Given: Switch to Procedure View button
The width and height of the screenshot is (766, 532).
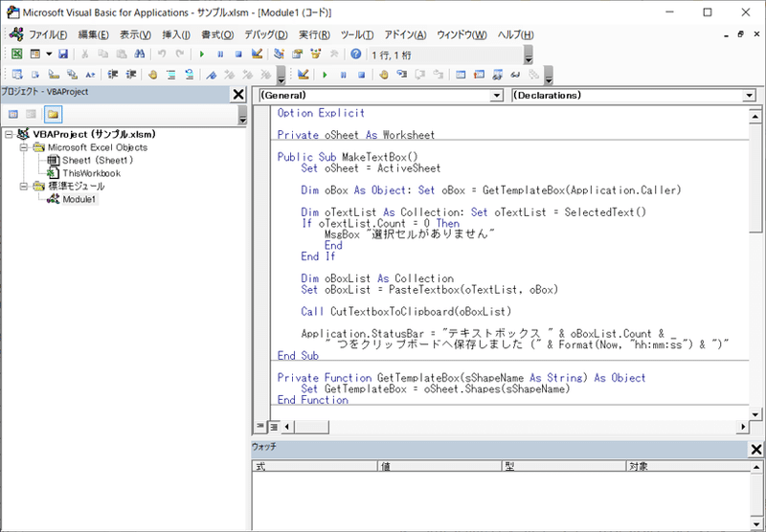Looking at the screenshot, I should pos(259,427).
